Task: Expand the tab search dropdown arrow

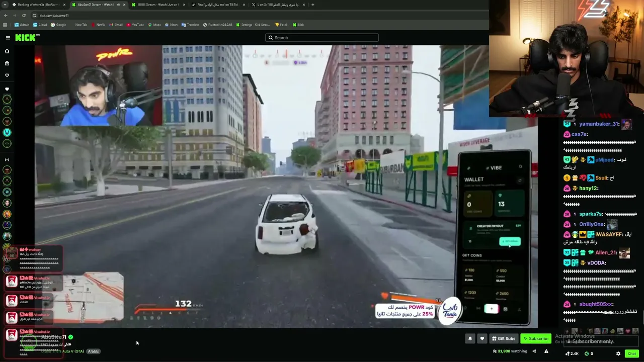Action: [x=5, y=5]
